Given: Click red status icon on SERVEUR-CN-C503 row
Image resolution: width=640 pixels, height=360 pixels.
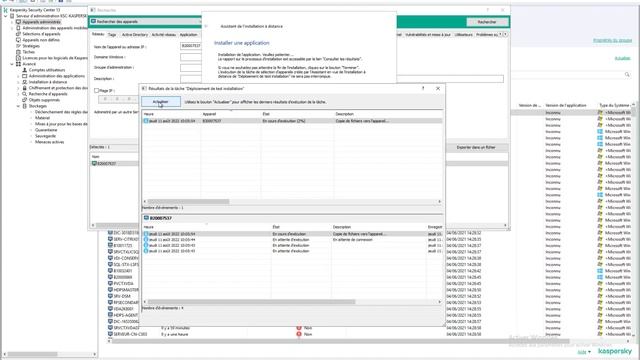Looking at the screenshot, I should (299, 334).
